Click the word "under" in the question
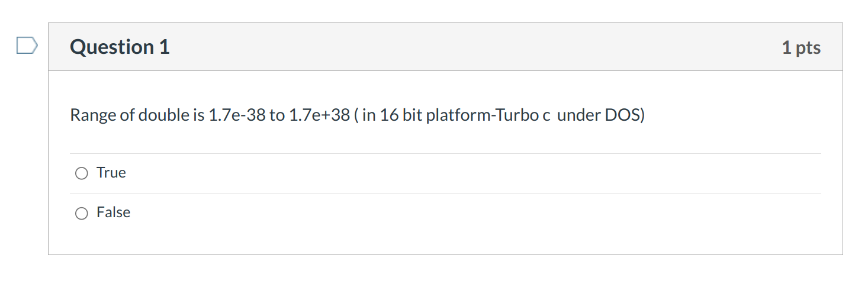 pyautogui.click(x=578, y=115)
